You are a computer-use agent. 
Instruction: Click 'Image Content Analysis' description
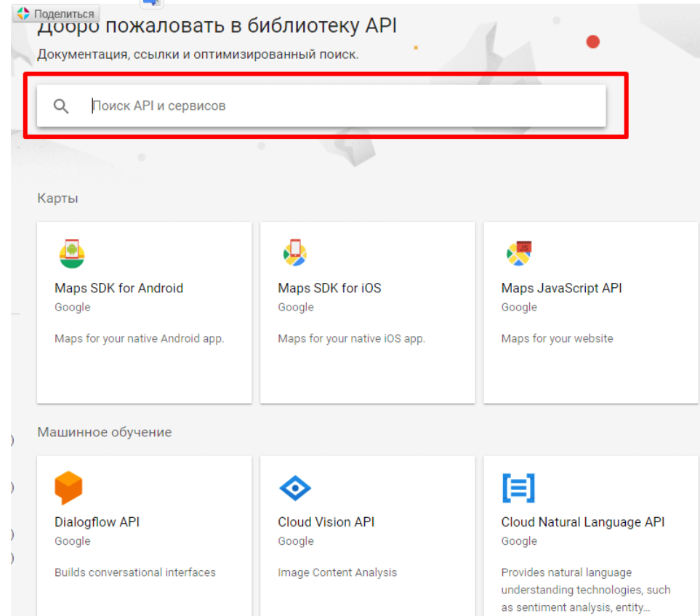[337, 572]
